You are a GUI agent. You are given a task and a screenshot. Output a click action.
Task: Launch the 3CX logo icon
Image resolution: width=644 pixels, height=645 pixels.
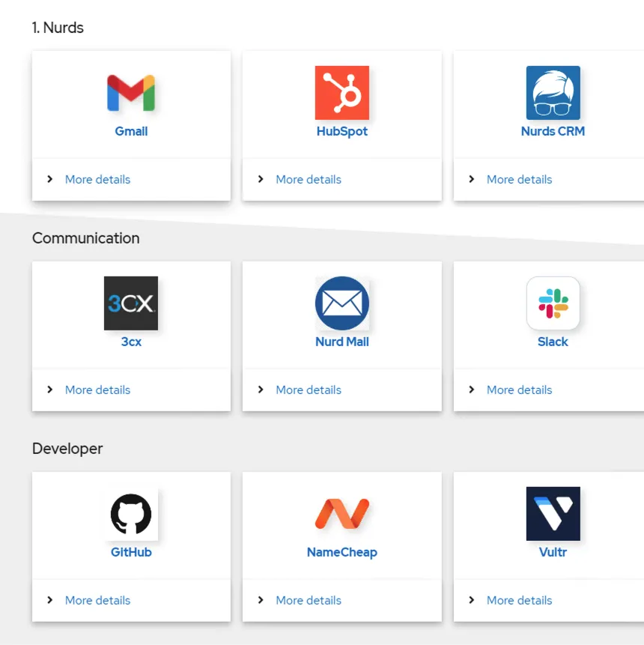click(131, 303)
